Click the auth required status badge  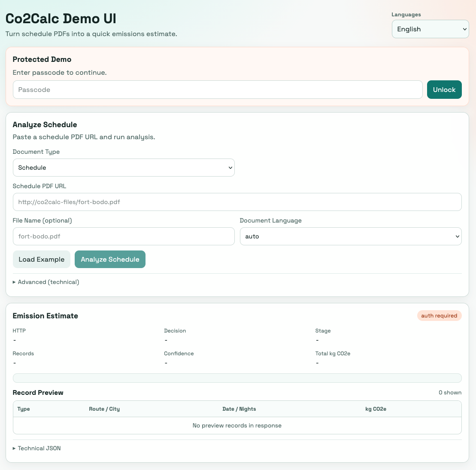point(439,316)
